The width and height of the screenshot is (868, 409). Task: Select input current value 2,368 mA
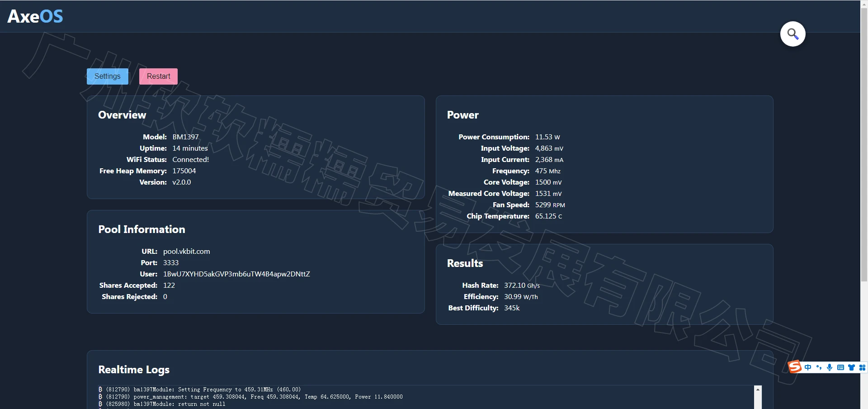(549, 160)
